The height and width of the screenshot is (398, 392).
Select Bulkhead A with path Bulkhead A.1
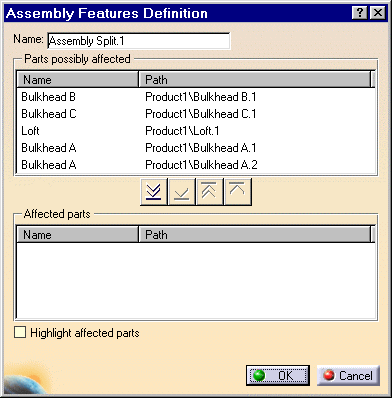tap(196, 148)
